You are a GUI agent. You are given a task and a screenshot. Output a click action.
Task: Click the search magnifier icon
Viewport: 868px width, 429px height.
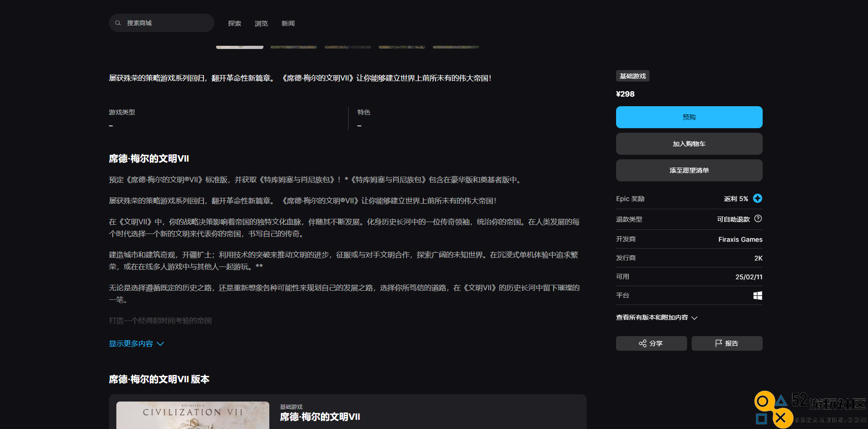pos(118,23)
